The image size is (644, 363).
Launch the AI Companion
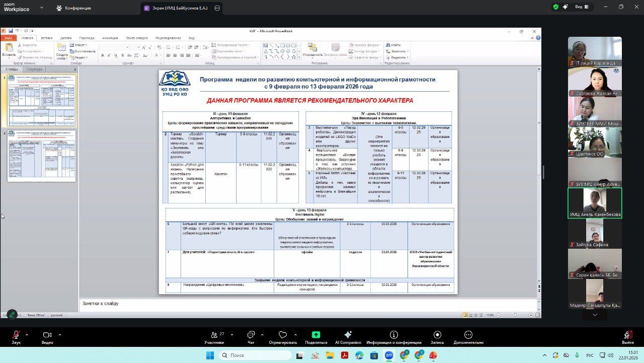(x=348, y=336)
